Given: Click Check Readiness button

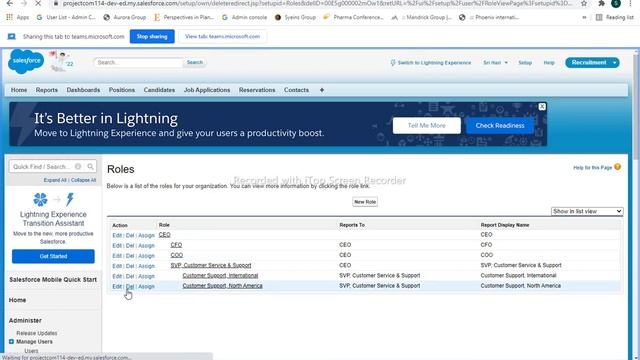Looking at the screenshot, I should [x=500, y=125].
